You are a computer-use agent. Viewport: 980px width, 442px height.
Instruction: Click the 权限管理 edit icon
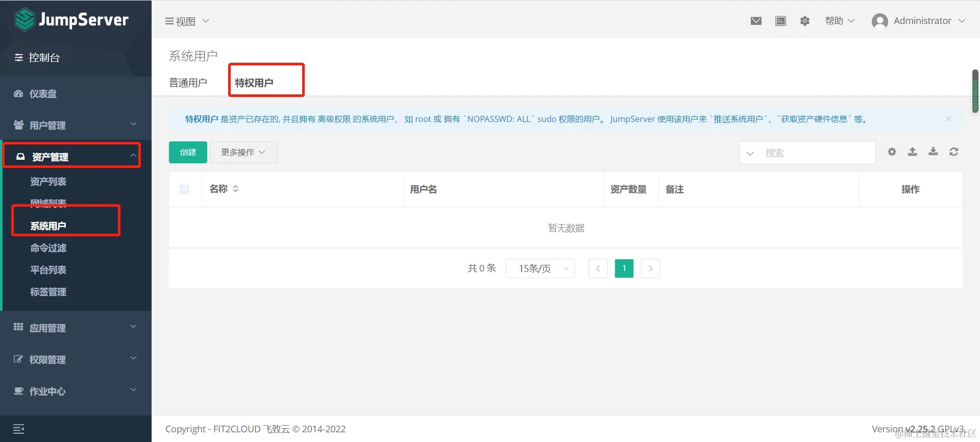pyautogui.click(x=18, y=359)
